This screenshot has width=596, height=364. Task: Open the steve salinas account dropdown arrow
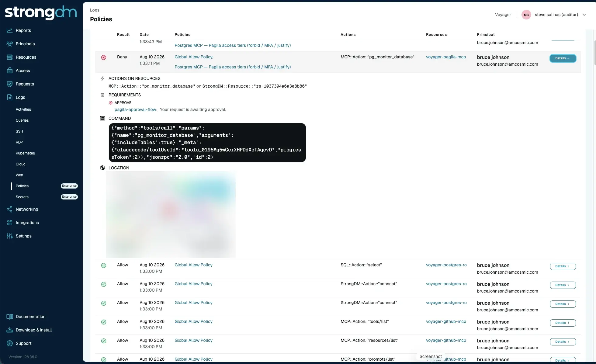584,15
